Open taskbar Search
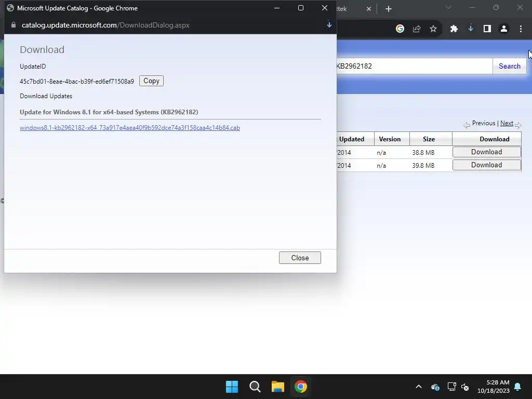Screen dimensions: 532x399 (255, 387)
